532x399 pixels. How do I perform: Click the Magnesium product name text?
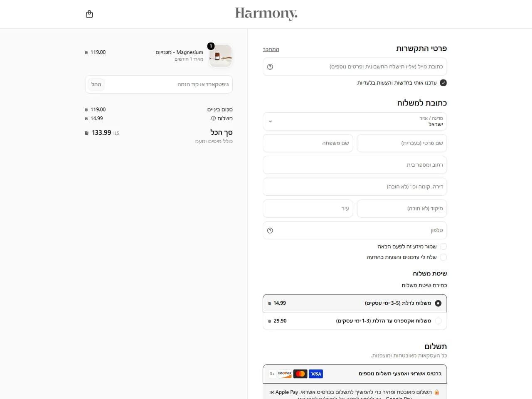tap(180, 52)
